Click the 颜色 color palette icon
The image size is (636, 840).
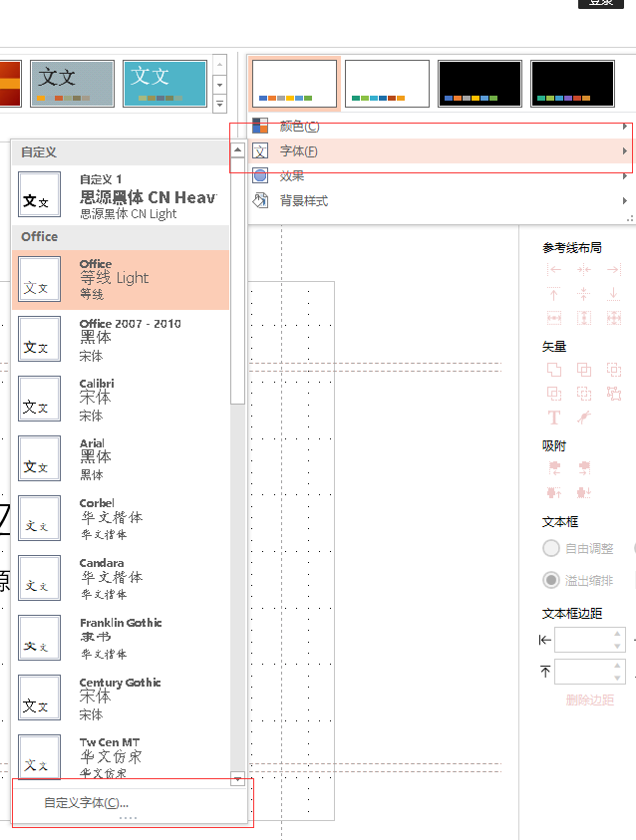260,126
